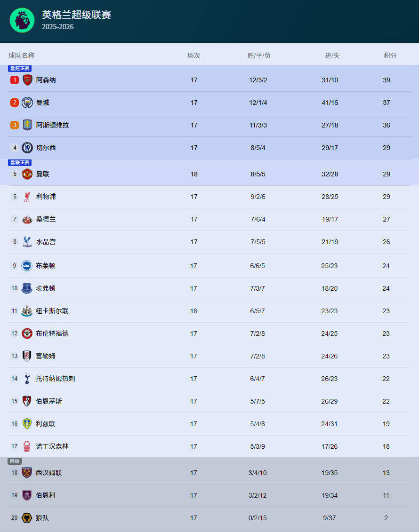Image resolution: width=419 pixels, height=532 pixels.
Task: Click the 降级 relegation zone badge
Action: pyautogui.click(x=15, y=461)
